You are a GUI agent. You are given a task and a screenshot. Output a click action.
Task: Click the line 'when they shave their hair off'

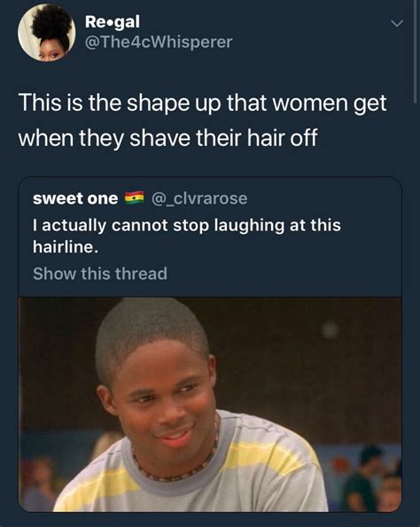click(x=167, y=138)
